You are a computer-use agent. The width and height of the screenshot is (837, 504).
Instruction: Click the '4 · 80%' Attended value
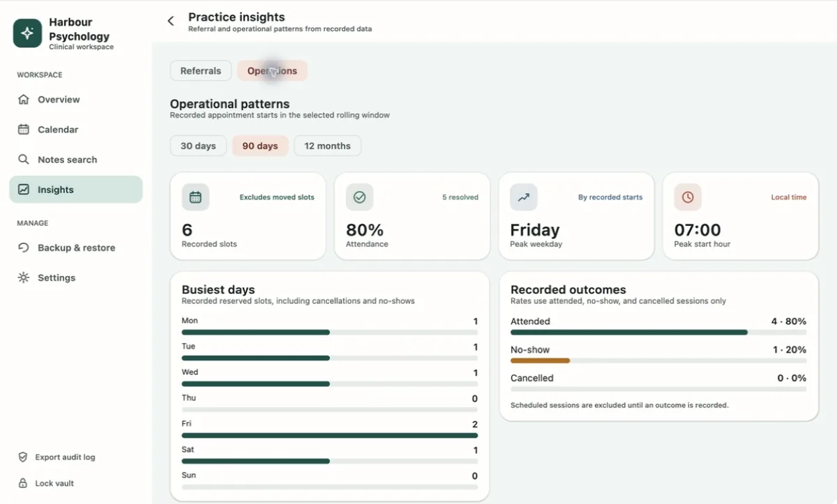(788, 321)
